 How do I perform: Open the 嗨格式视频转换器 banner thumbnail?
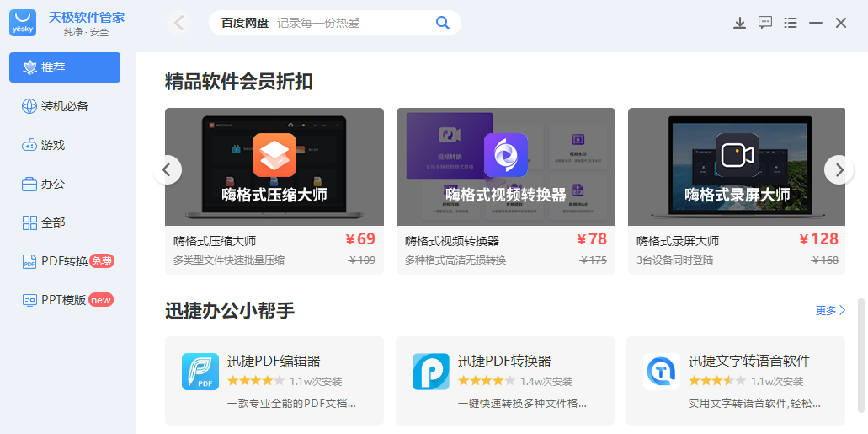pos(506,167)
